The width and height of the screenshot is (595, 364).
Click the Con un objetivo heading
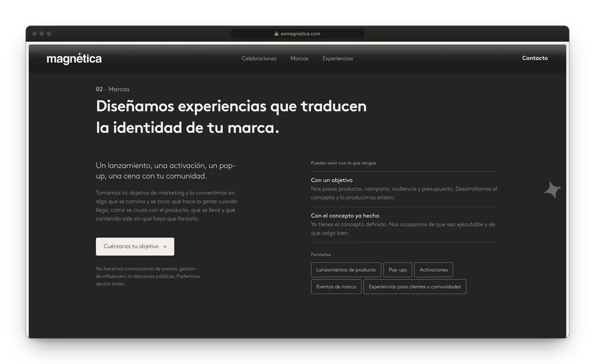click(332, 180)
